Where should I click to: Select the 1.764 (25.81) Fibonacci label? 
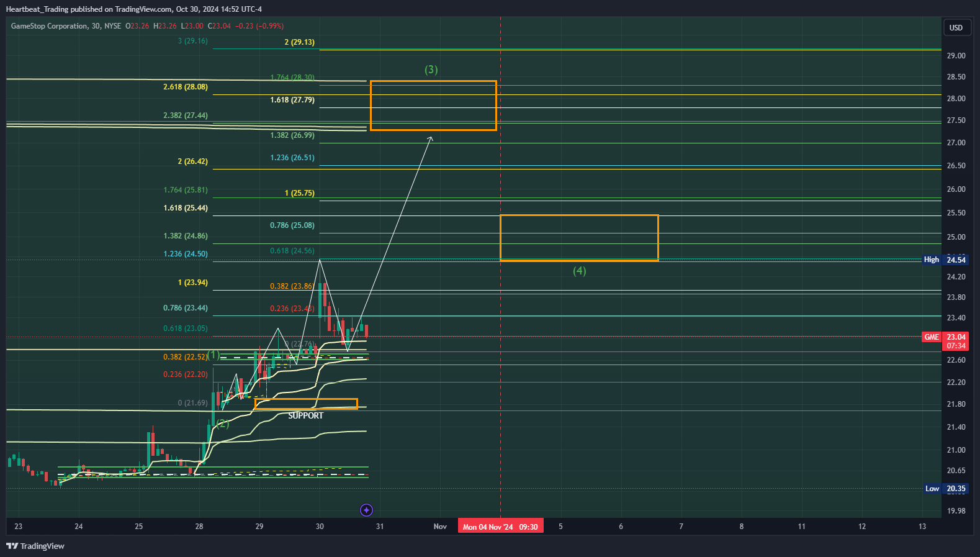pyautogui.click(x=186, y=190)
